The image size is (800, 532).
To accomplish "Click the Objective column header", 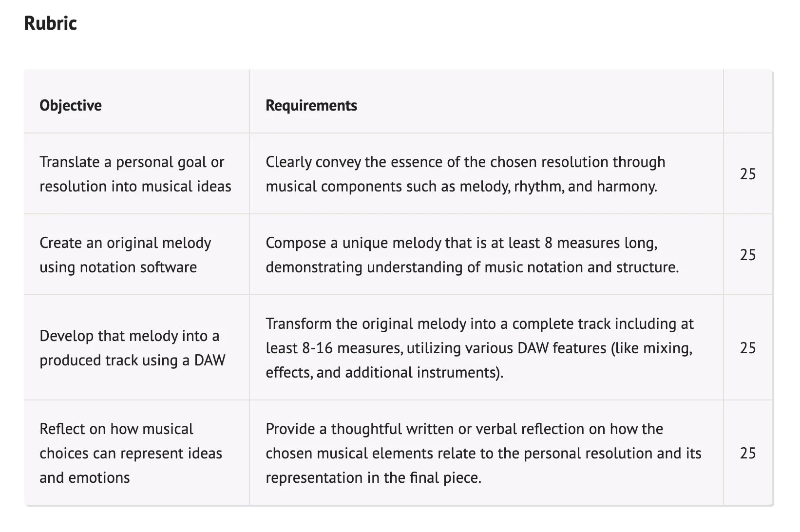I will (71, 105).
